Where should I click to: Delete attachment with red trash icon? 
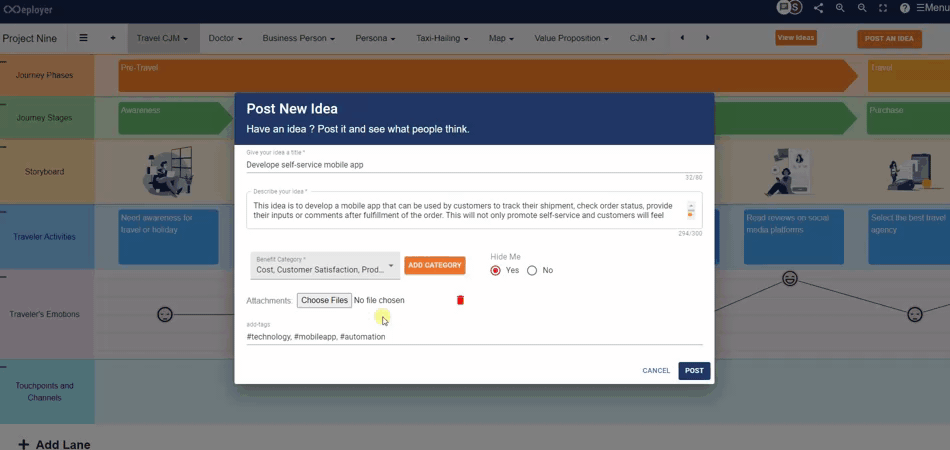tap(460, 300)
